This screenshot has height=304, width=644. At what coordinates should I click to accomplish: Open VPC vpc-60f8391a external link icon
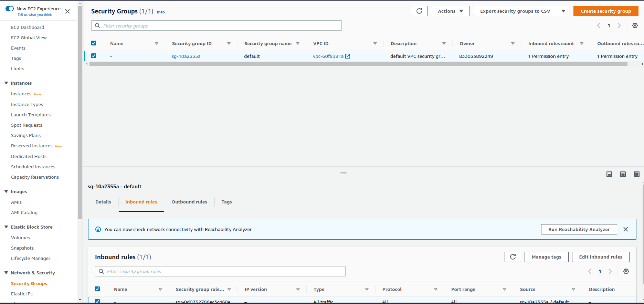pyautogui.click(x=348, y=56)
